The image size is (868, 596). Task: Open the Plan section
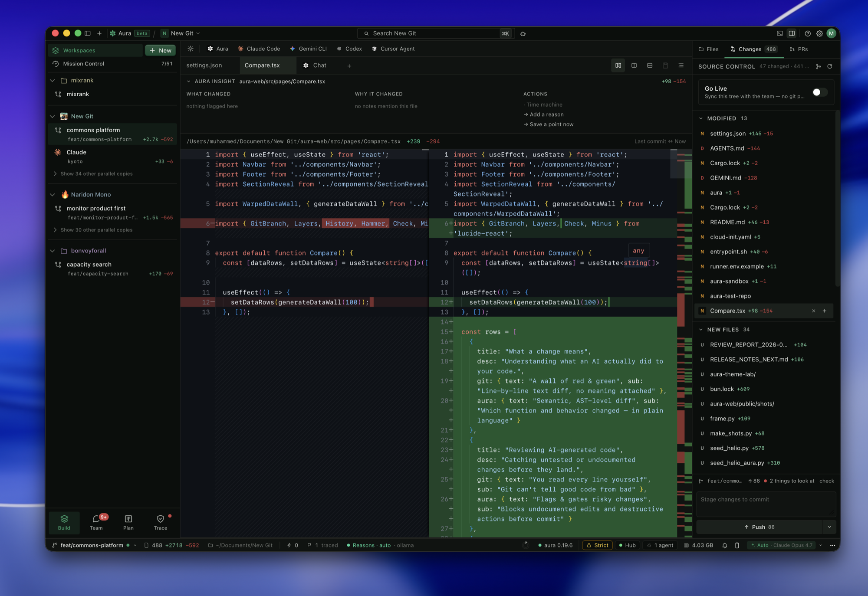[128, 522]
